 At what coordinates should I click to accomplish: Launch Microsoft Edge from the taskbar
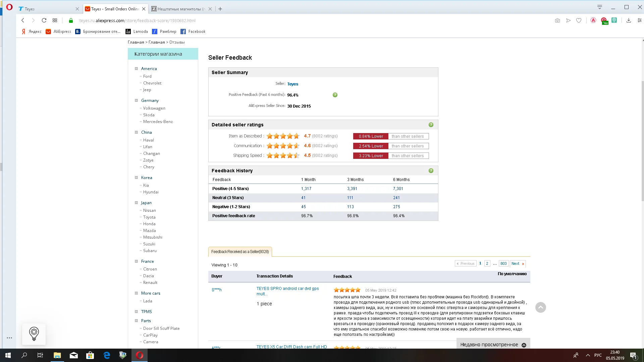[x=107, y=355]
